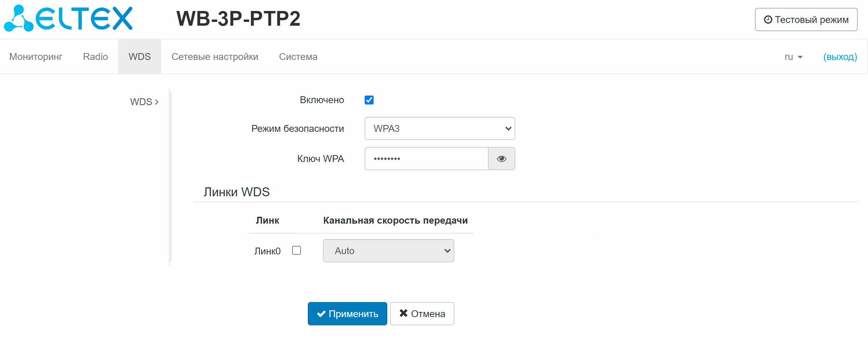868x338 pixels.
Task: Click the Отмена button
Action: tap(422, 314)
